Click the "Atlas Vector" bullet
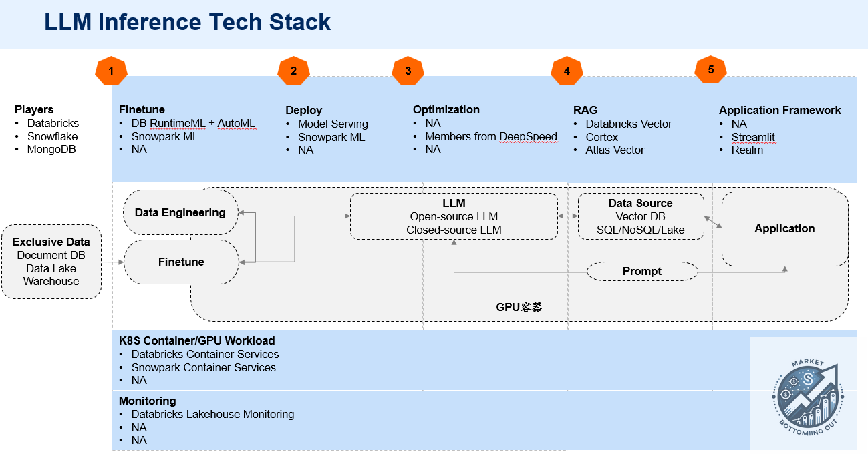Viewport: 868px width, 456px height. (x=615, y=150)
